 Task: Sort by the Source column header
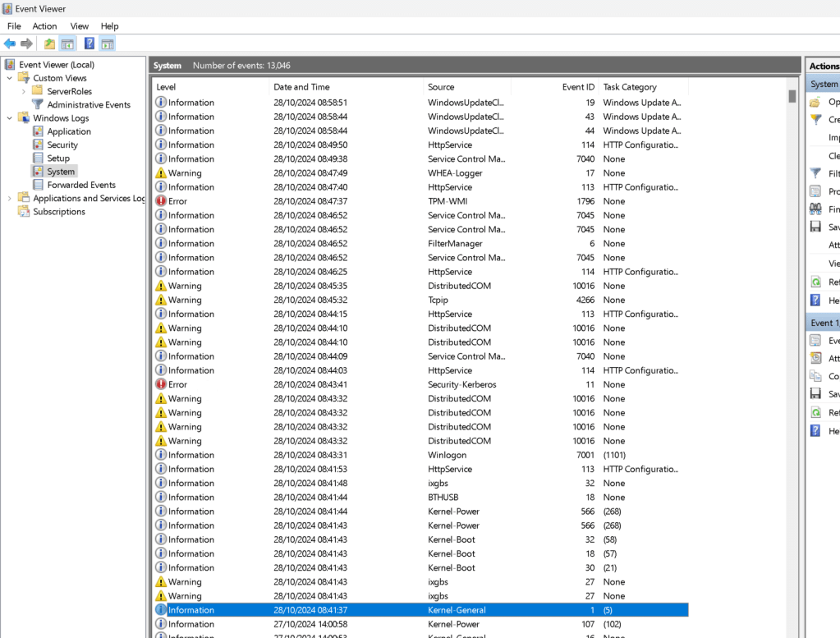point(467,87)
